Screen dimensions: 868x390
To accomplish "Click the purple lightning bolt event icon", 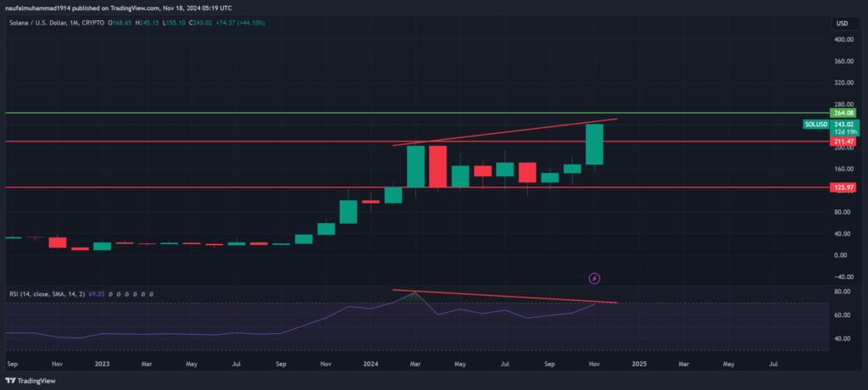I will (x=594, y=277).
